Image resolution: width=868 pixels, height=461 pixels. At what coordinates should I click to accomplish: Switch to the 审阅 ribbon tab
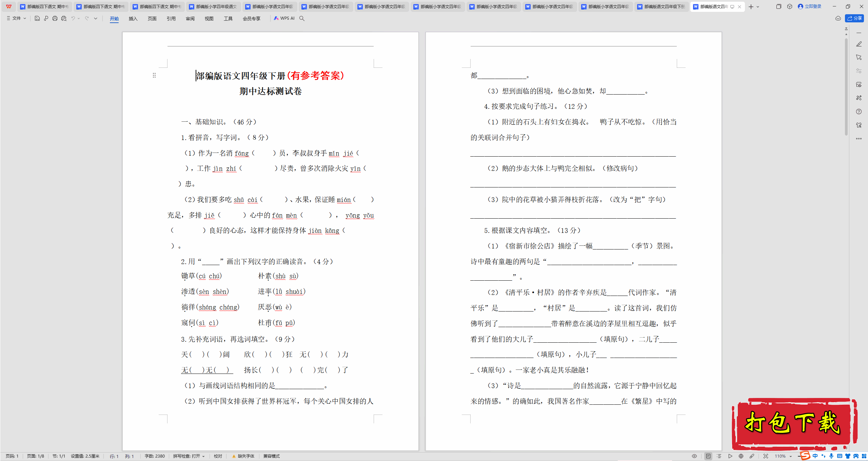pos(190,19)
